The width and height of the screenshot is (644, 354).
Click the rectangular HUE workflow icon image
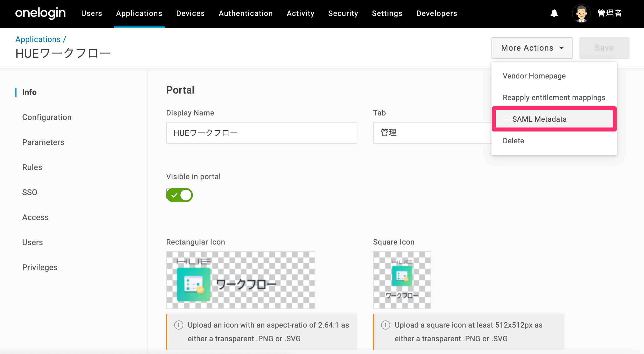[x=241, y=280]
